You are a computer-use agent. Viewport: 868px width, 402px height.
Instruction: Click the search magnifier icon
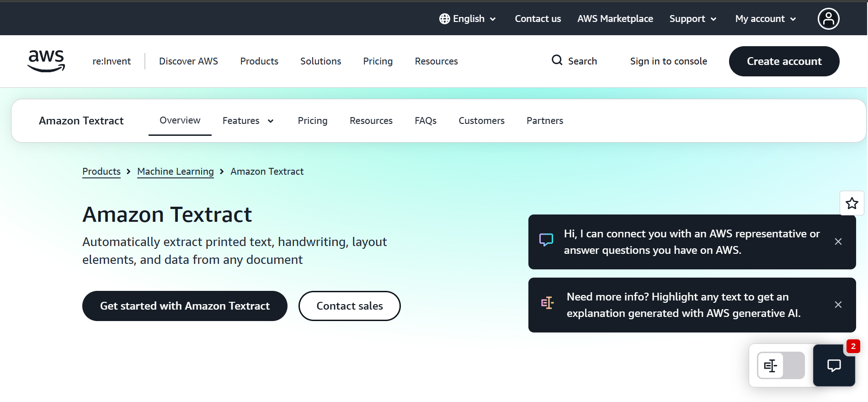point(557,60)
